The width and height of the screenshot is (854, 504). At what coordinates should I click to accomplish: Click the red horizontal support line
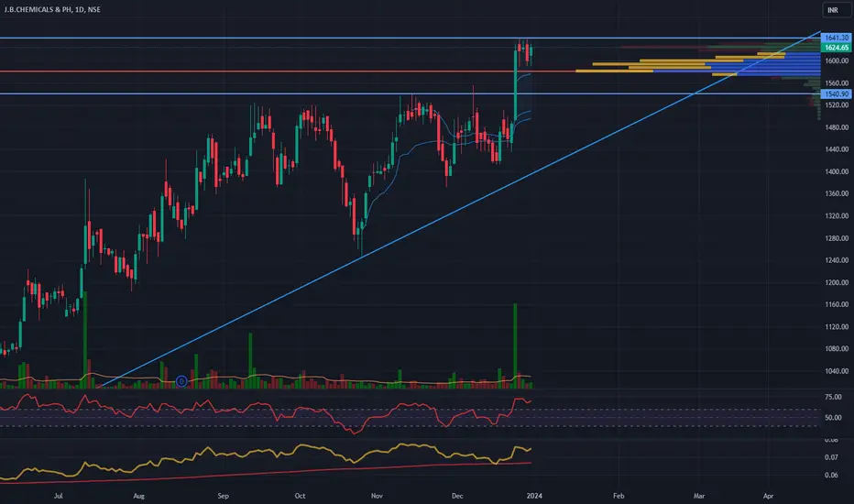[x=288, y=71]
